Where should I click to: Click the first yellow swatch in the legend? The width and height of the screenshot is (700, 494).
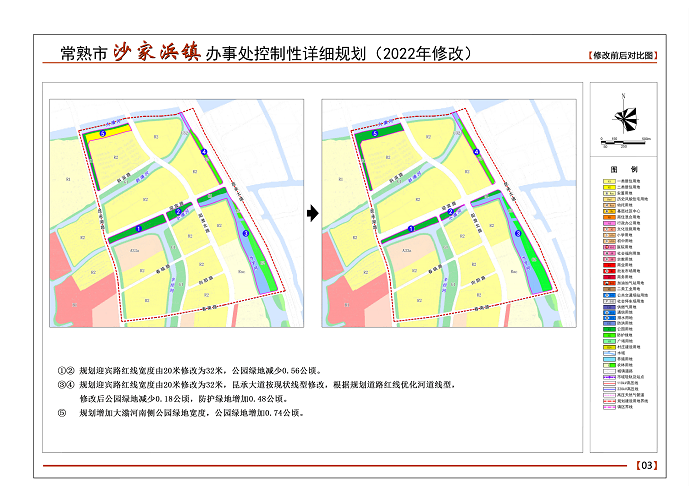[609, 180]
